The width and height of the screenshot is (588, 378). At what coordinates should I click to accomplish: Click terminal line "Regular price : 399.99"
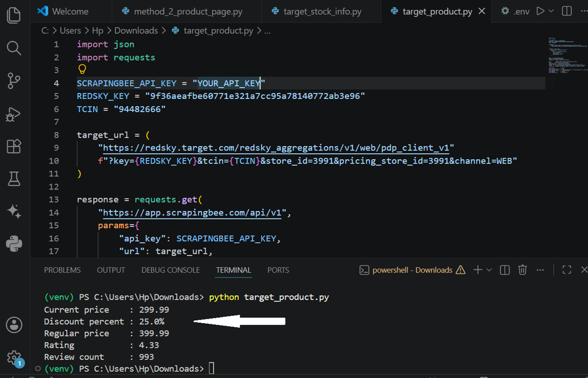point(106,333)
